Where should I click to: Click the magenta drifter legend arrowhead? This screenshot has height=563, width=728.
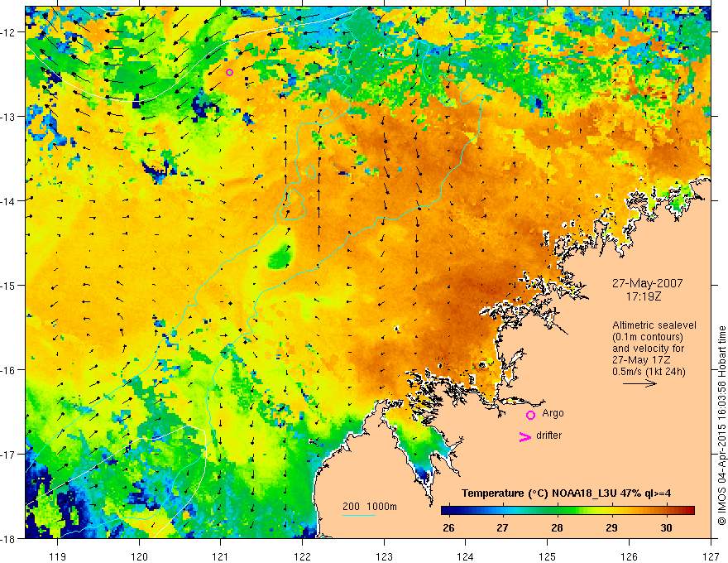point(525,437)
